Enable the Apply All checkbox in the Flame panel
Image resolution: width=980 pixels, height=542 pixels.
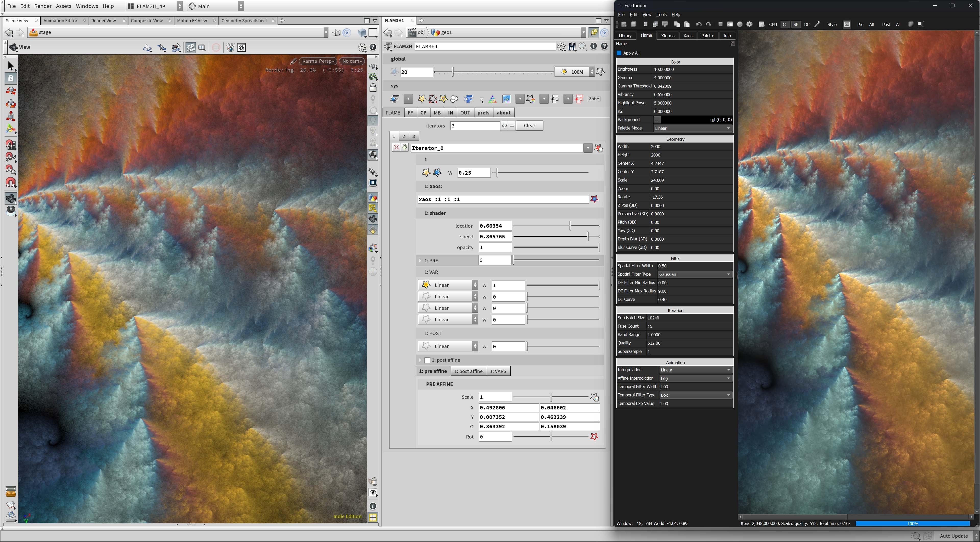(619, 53)
